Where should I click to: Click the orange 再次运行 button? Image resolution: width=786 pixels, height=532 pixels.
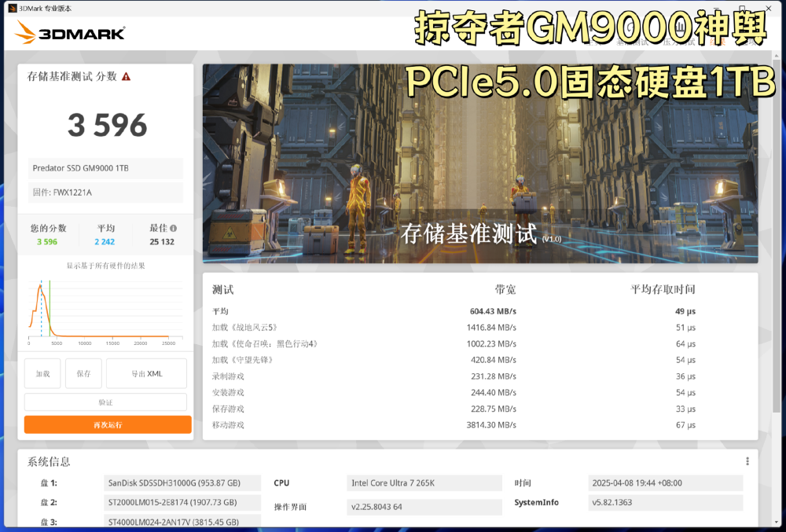tap(108, 425)
